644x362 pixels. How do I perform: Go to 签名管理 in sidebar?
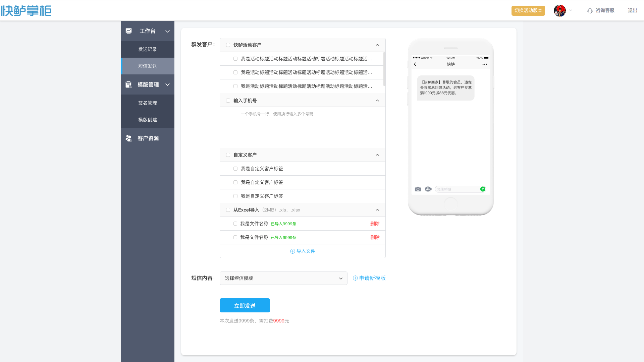(x=148, y=103)
